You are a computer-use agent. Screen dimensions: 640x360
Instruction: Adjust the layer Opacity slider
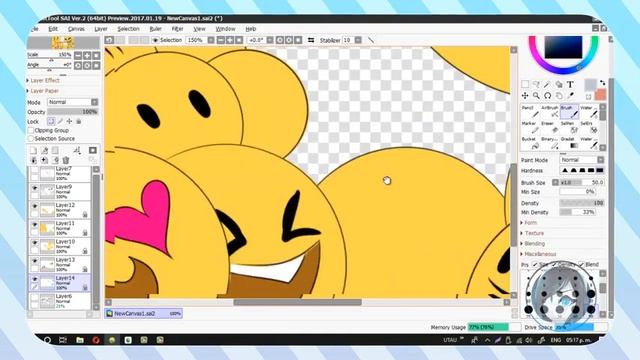click(x=73, y=111)
